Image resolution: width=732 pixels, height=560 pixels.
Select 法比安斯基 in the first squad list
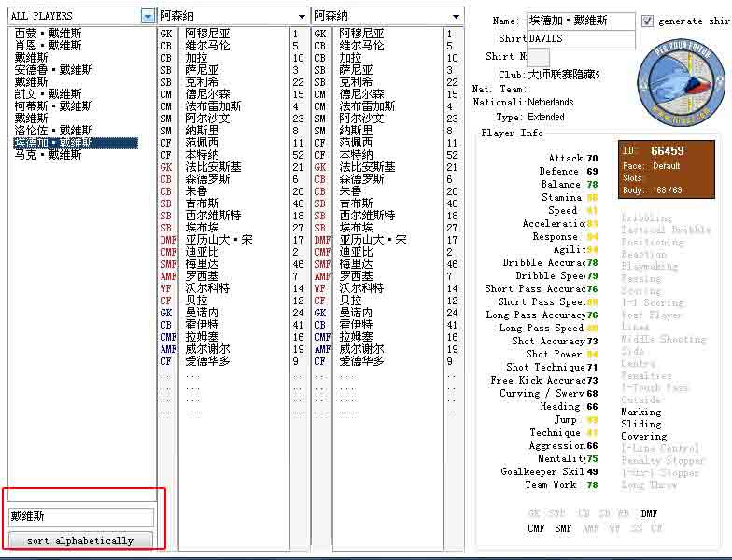[213, 166]
